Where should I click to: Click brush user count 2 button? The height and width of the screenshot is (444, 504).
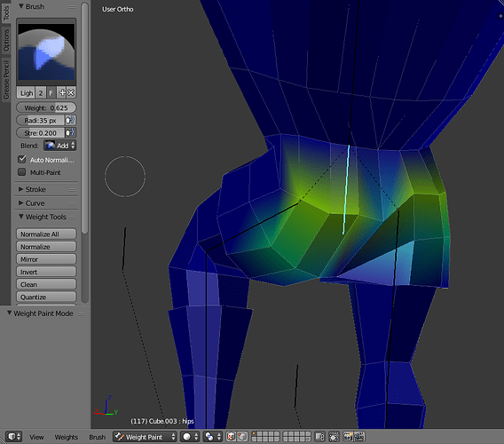coord(41,92)
